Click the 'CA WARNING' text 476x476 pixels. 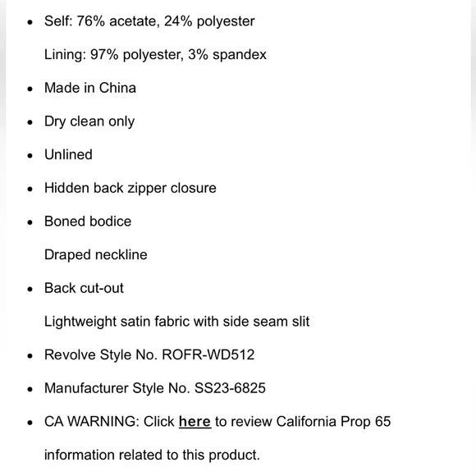coord(92,421)
